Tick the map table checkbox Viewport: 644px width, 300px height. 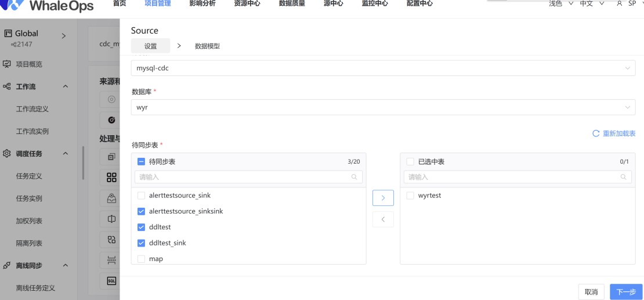click(142, 259)
